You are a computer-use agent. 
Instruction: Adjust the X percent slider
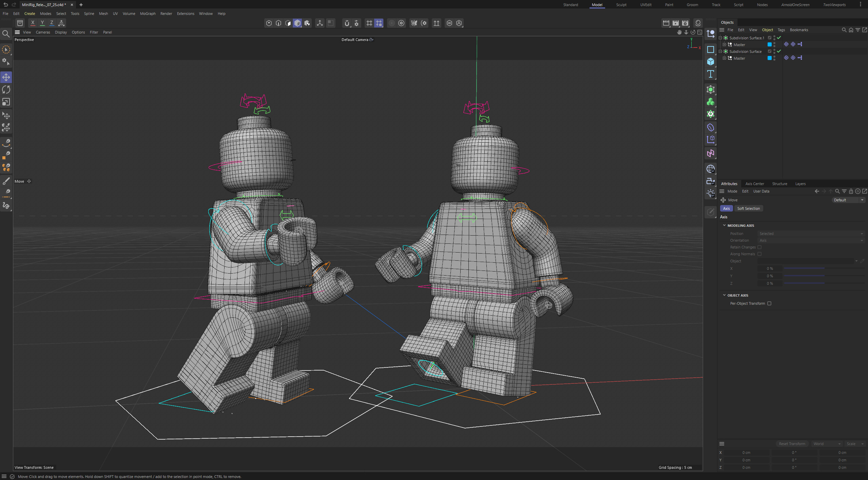click(x=824, y=268)
